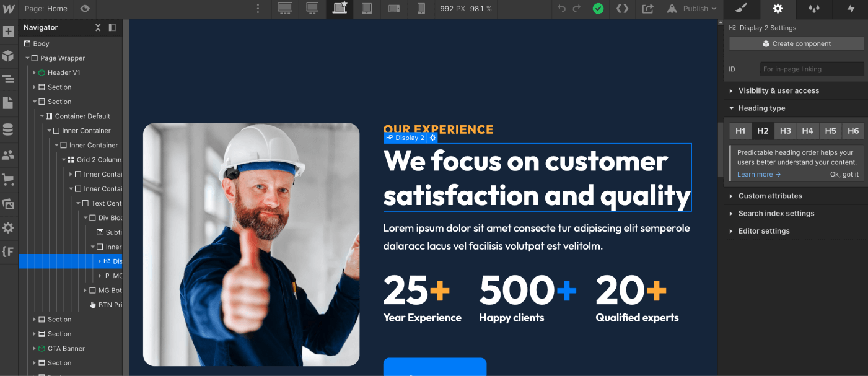The height and width of the screenshot is (376, 868).
Task: Open the Components panel
Action: point(8,55)
